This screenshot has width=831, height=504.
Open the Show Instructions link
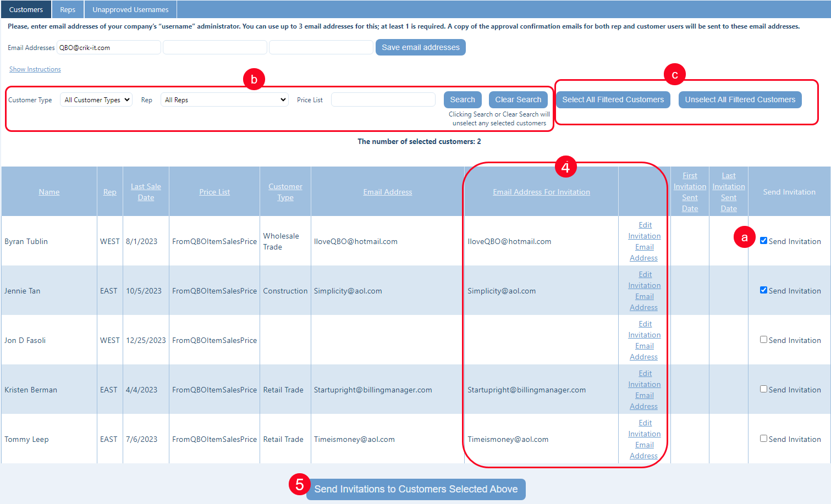pyautogui.click(x=35, y=69)
